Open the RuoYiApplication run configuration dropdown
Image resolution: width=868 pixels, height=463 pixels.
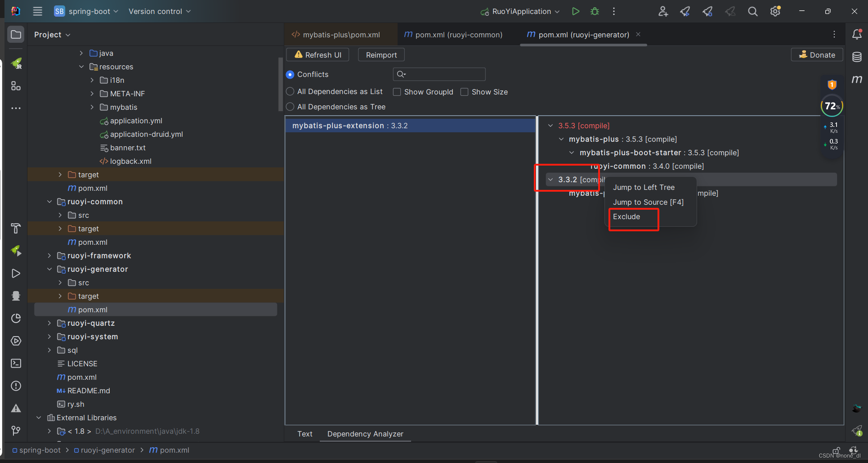pos(519,11)
